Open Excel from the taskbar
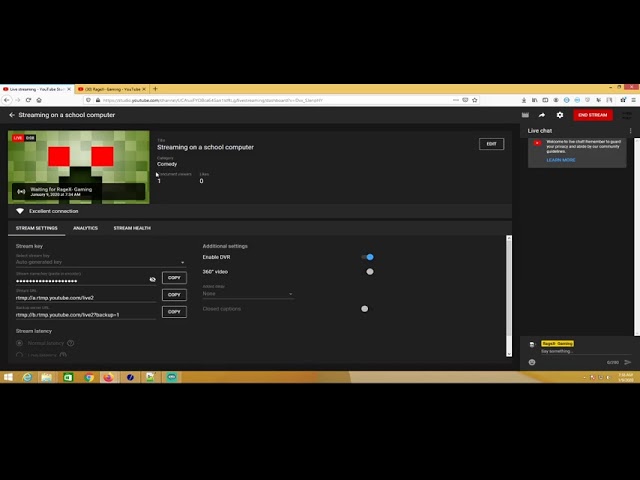640x480 pixels. click(68, 377)
